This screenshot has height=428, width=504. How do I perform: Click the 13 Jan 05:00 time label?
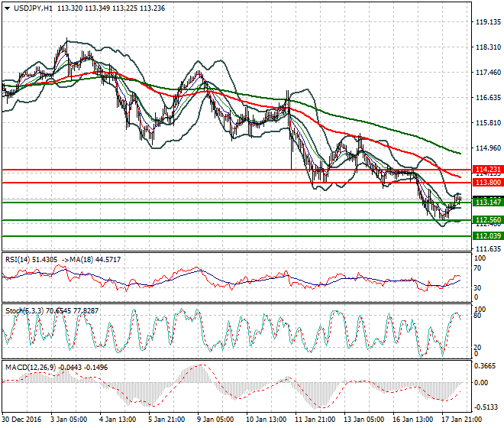(x=363, y=420)
